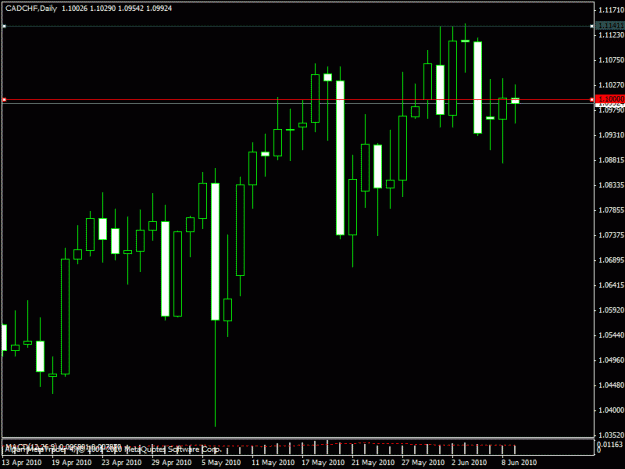625x469 pixels.
Task: Click the 1.04480 price axis label
Action: [x=611, y=385]
